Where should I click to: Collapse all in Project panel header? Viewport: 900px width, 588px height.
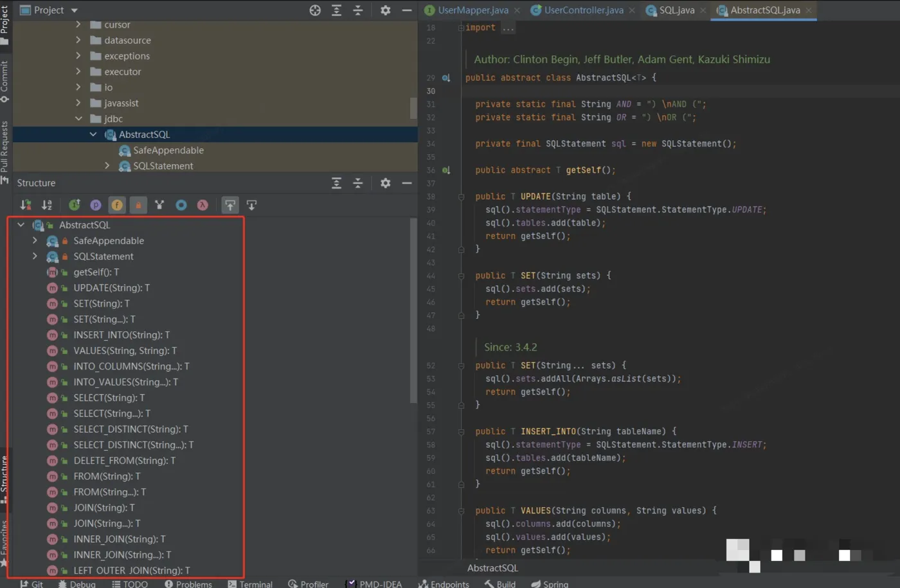(x=358, y=10)
